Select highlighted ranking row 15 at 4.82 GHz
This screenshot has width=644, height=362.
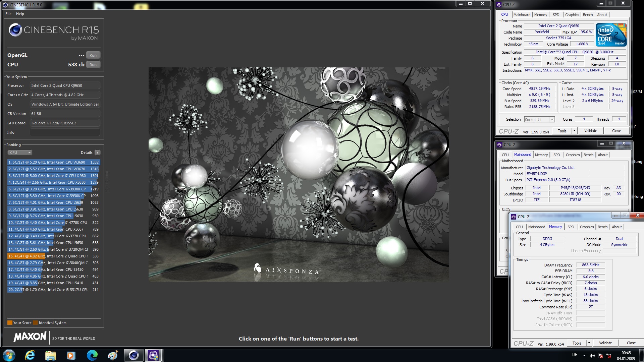click(x=54, y=256)
